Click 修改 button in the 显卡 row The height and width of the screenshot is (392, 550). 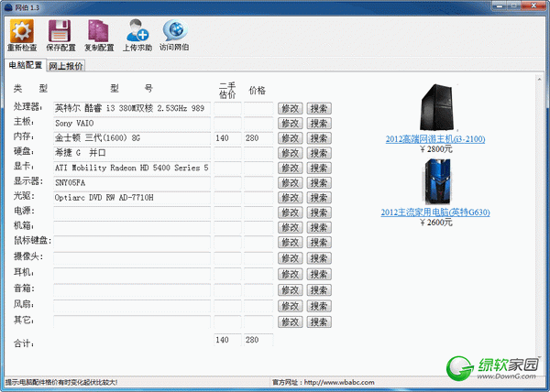pos(290,168)
